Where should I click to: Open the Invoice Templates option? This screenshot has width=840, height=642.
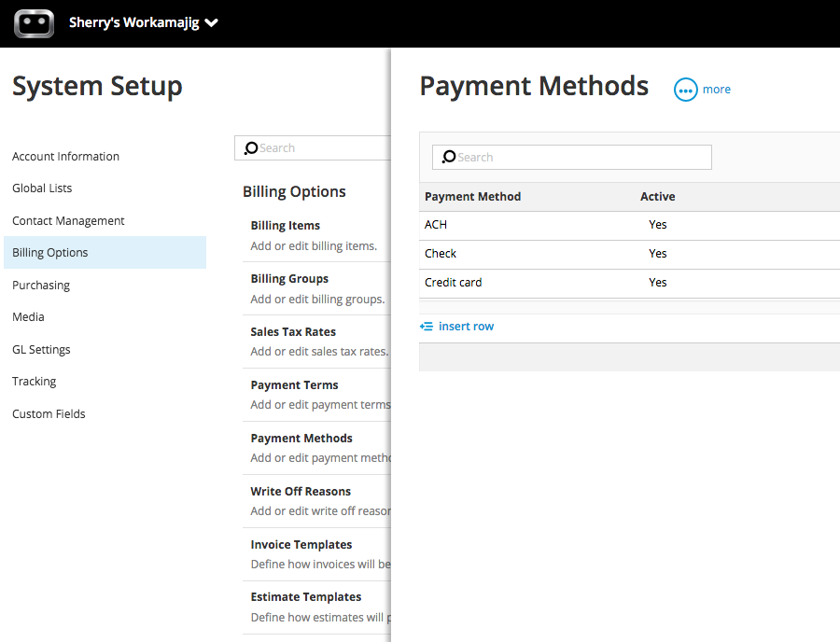tap(301, 544)
